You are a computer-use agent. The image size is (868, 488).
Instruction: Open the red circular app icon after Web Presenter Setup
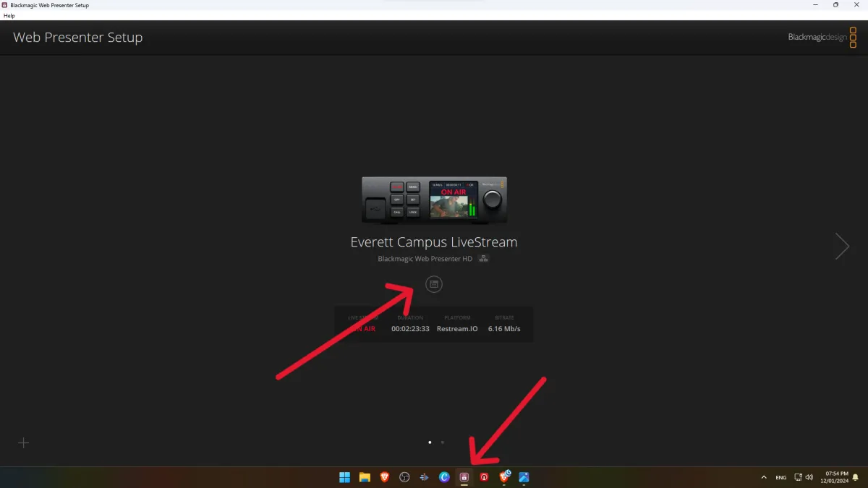pos(484,476)
